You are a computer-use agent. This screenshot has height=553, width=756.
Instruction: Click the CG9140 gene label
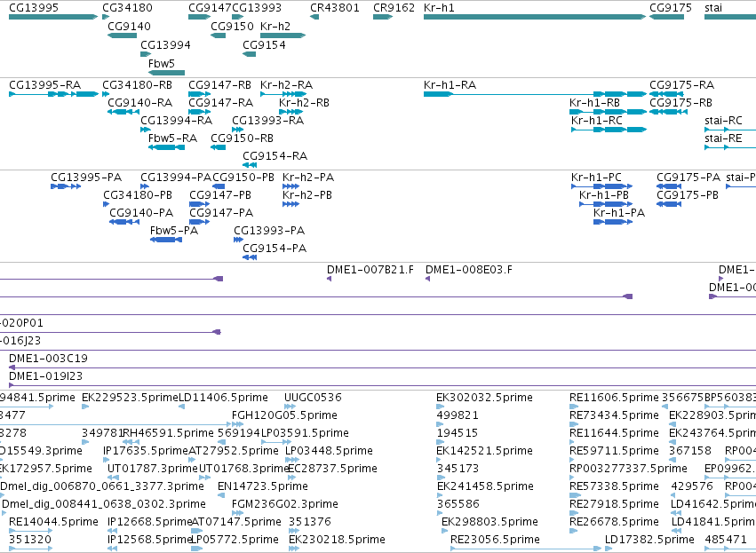tap(129, 27)
